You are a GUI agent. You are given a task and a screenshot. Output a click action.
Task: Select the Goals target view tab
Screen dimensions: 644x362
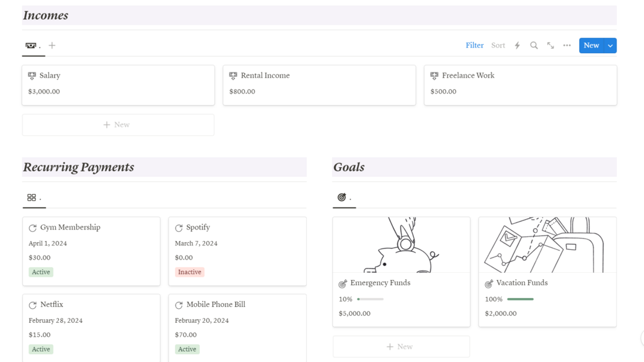(x=344, y=198)
